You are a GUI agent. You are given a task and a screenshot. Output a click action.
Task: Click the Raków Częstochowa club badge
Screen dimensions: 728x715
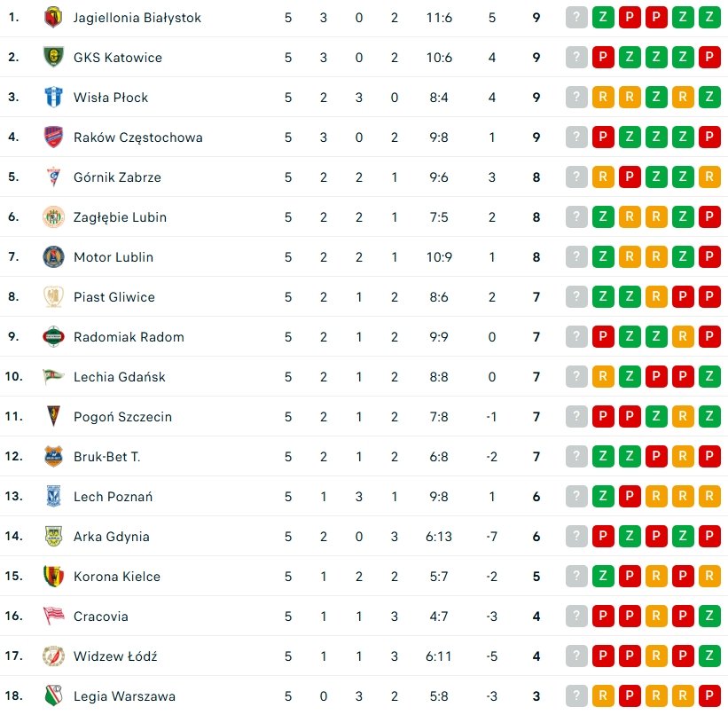coord(54,137)
